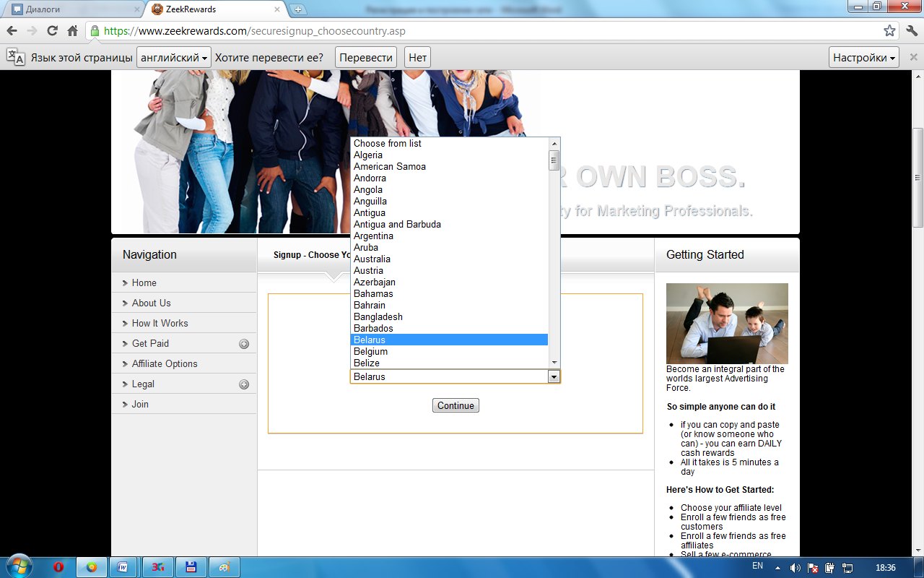Select American Samoa from the list
924x578 pixels.
[x=449, y=166]
